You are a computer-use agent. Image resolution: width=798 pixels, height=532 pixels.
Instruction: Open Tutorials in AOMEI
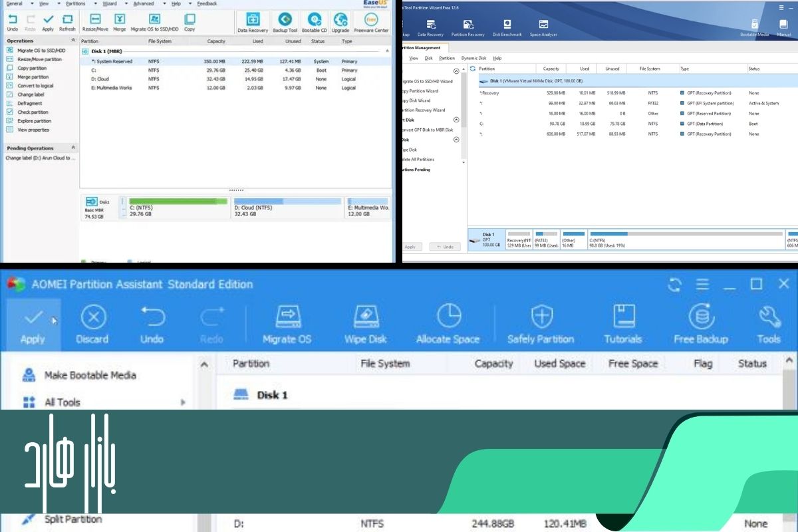click(623, 325)
